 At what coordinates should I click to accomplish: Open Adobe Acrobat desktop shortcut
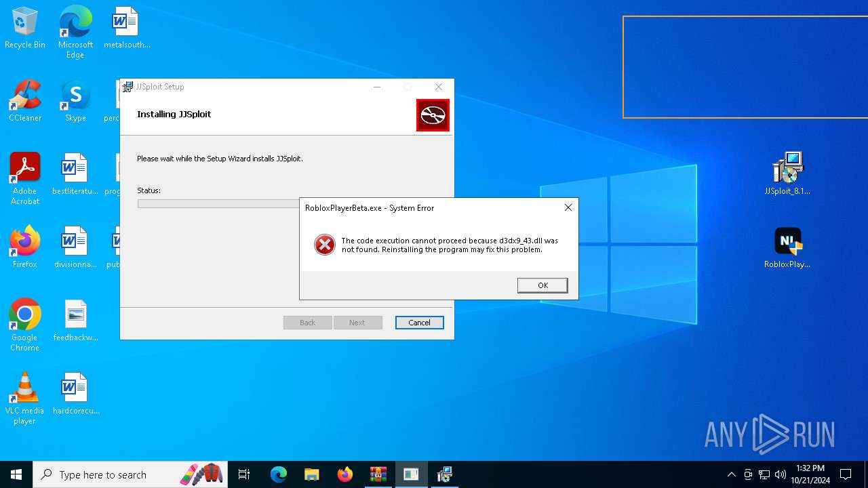pyautogui.click(x=25, y=178)
